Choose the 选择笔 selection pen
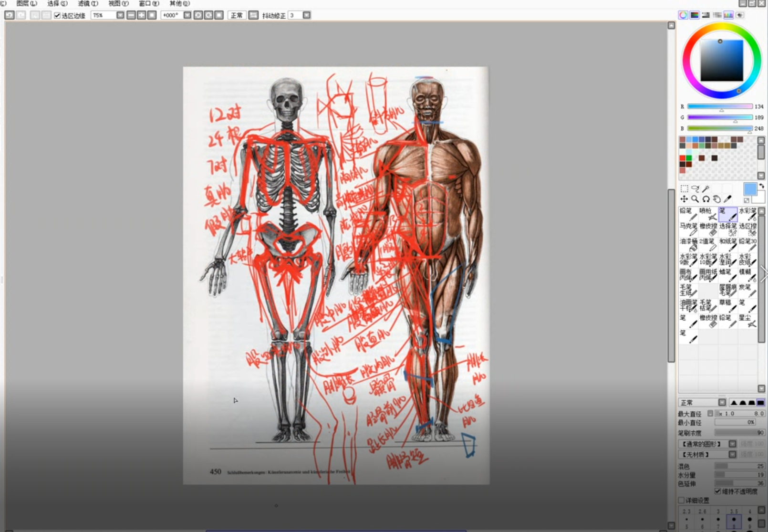 [x=728, y=229]
